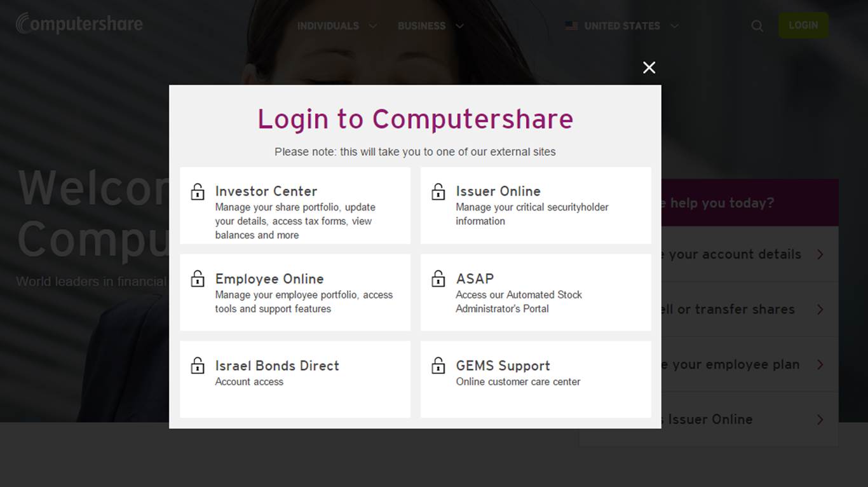Image resolution: width=868 pixels, height=487 pixels.
Task: Open the BUSINESS menu
Action: pyautogui.click(x=421, y=26)
